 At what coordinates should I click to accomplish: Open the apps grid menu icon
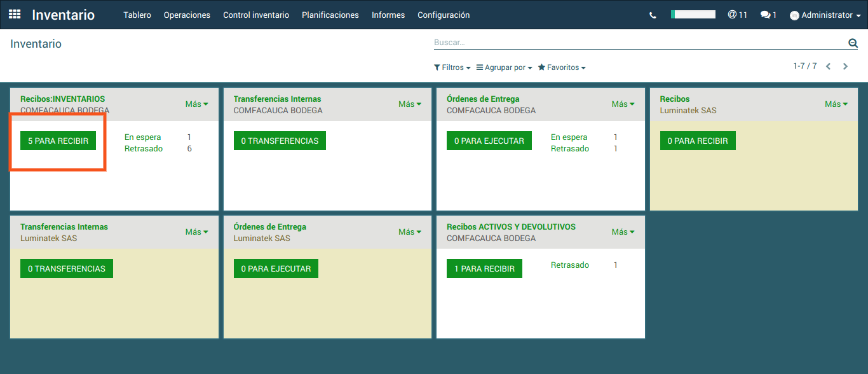[x=15, y=14]
